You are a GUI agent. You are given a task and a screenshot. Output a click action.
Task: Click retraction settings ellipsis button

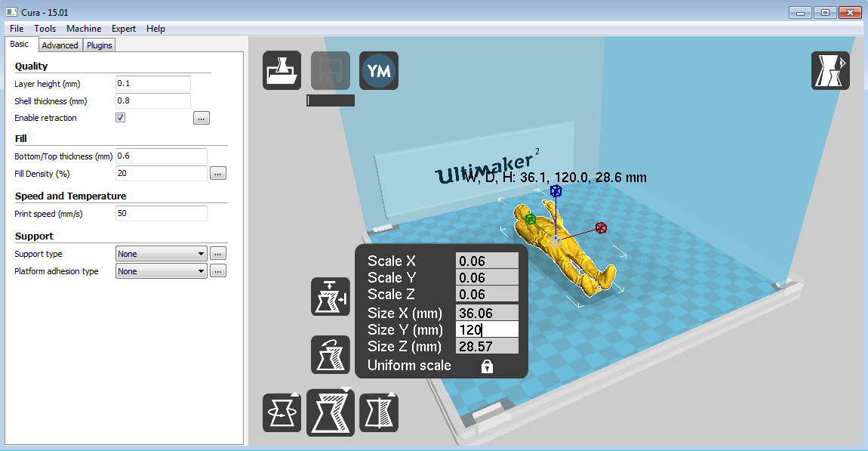click(202, 118)
